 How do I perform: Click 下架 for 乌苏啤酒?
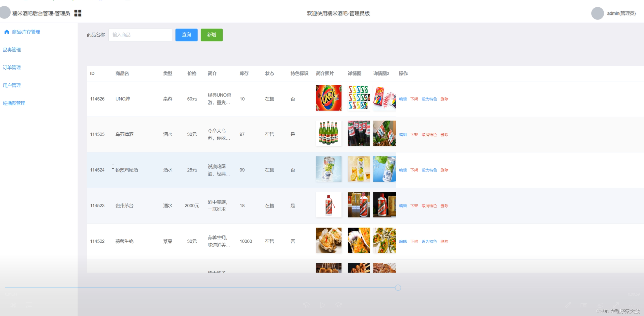[x=414, y=135]
